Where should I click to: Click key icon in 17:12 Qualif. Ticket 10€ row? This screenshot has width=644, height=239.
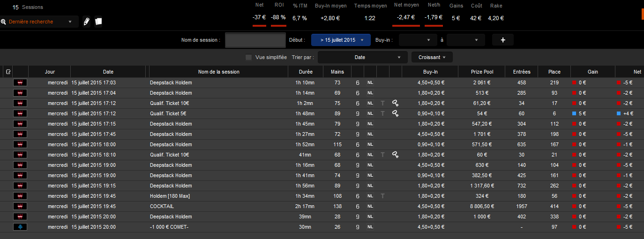point(396,103)
